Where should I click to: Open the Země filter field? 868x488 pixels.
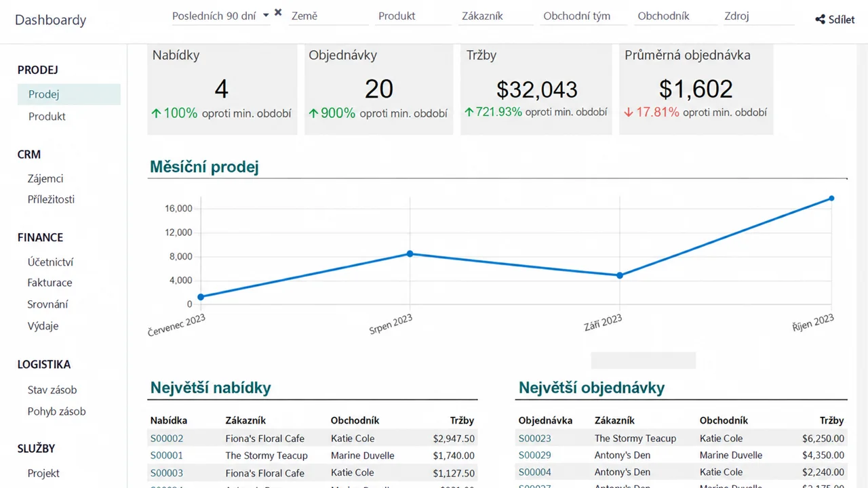point(328,16)
